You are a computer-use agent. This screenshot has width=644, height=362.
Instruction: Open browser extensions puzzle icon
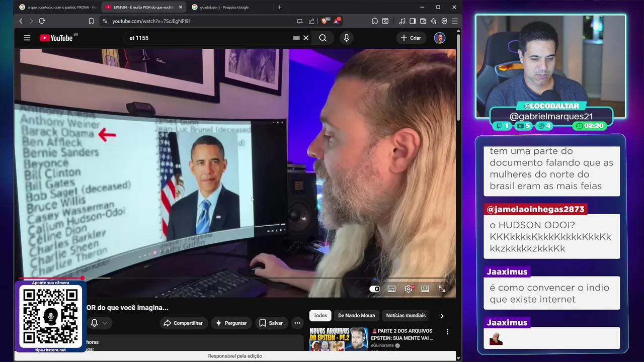375,21
